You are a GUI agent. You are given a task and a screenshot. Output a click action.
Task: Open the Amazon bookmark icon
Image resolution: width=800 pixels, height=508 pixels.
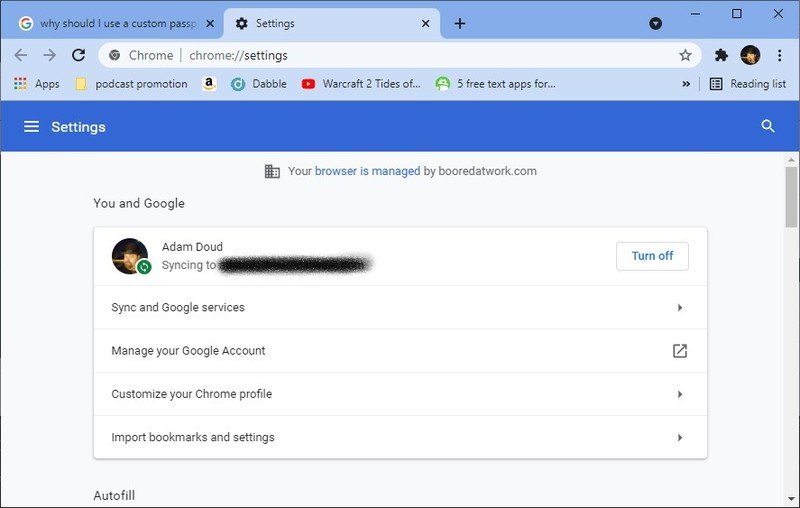pyautogui.click(x=209, y=84)
